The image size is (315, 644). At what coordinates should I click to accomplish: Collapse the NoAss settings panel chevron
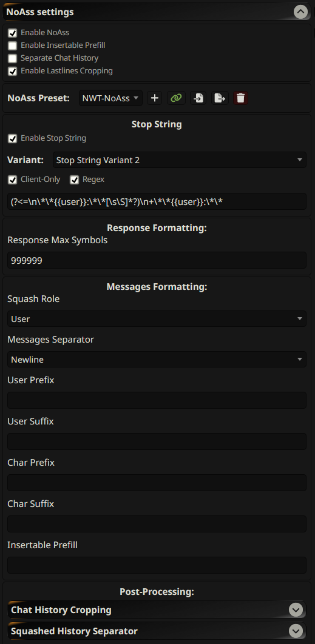tap(300, 12)
